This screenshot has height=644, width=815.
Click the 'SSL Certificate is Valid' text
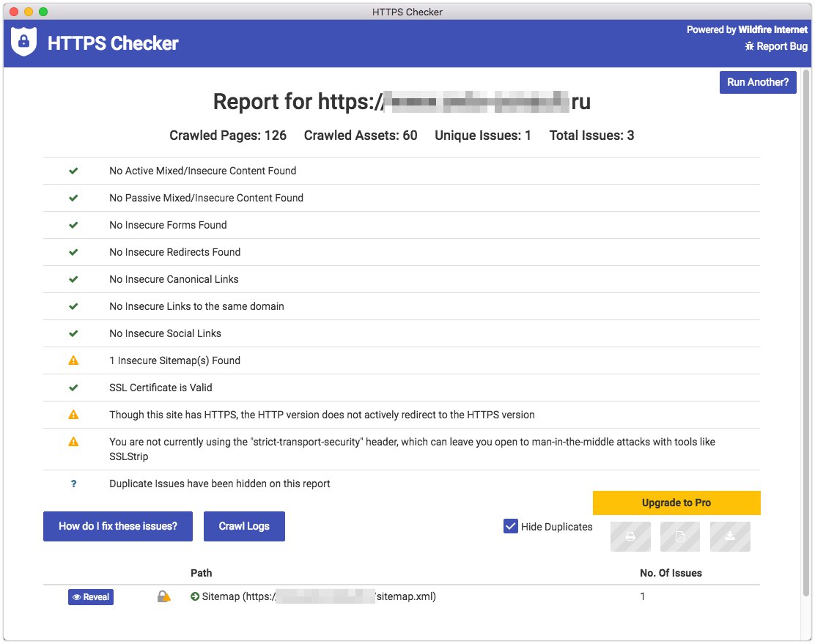[161, 388]
